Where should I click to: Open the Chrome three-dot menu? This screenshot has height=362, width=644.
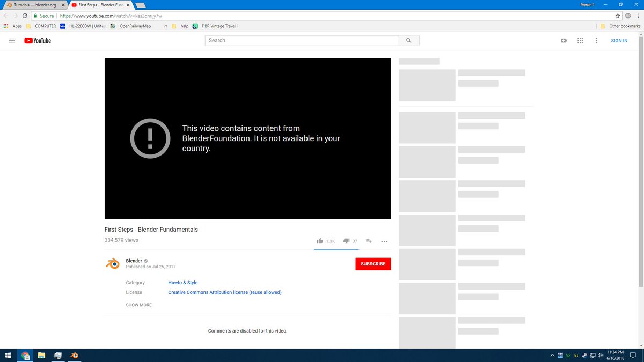point(637,16)
